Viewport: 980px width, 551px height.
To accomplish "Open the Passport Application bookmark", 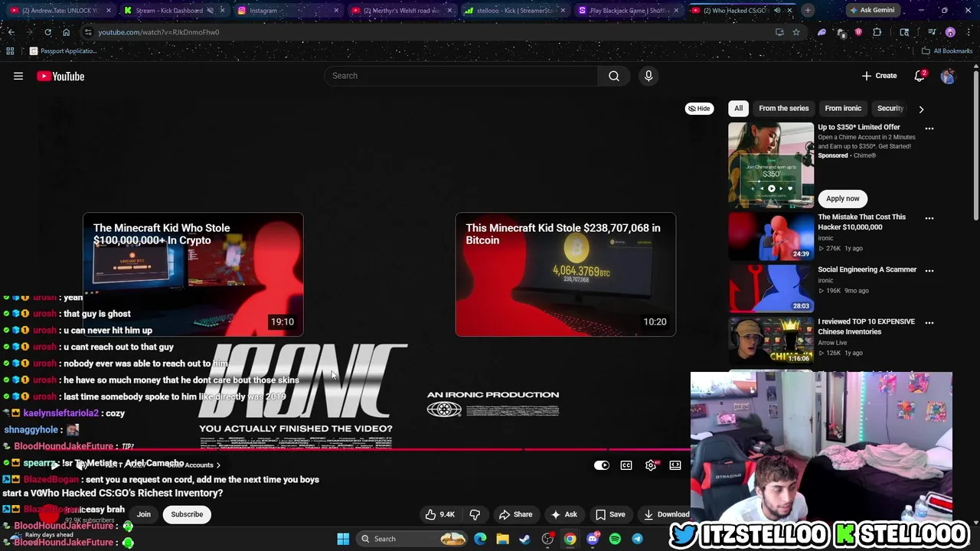I will click(63, 51).
